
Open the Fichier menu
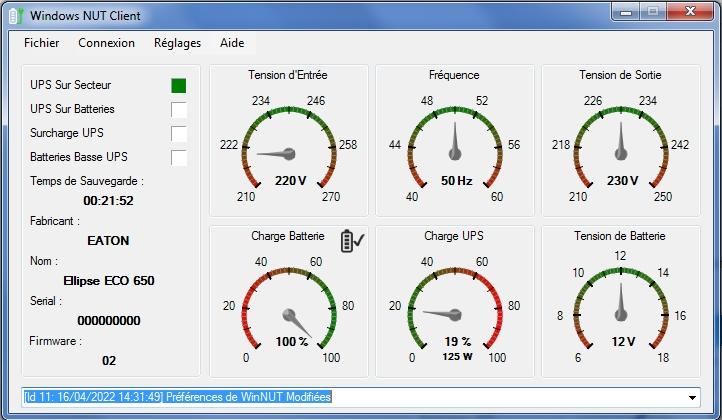point(41,43)
